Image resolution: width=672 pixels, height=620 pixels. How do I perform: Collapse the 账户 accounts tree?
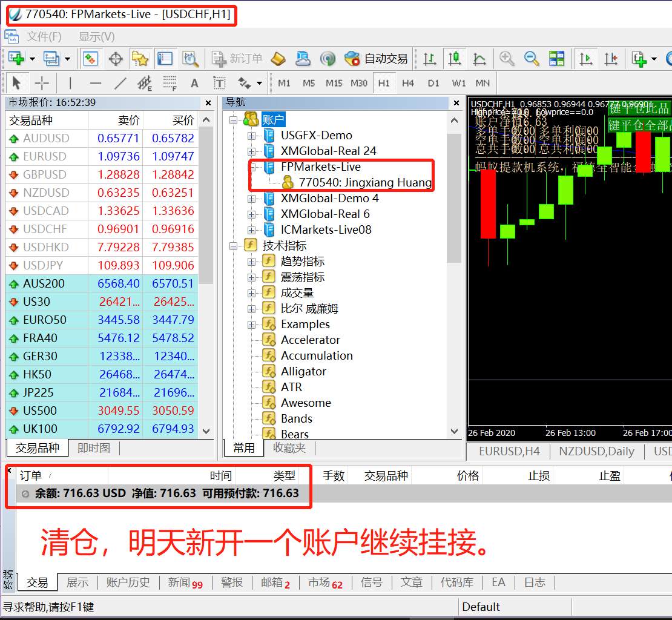coord(233,120)
